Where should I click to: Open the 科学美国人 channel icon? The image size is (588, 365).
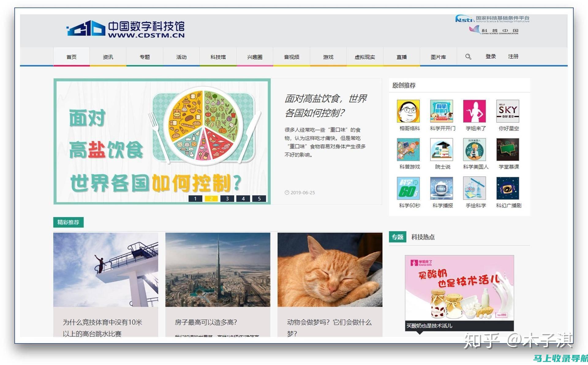[x=474, y=150]
